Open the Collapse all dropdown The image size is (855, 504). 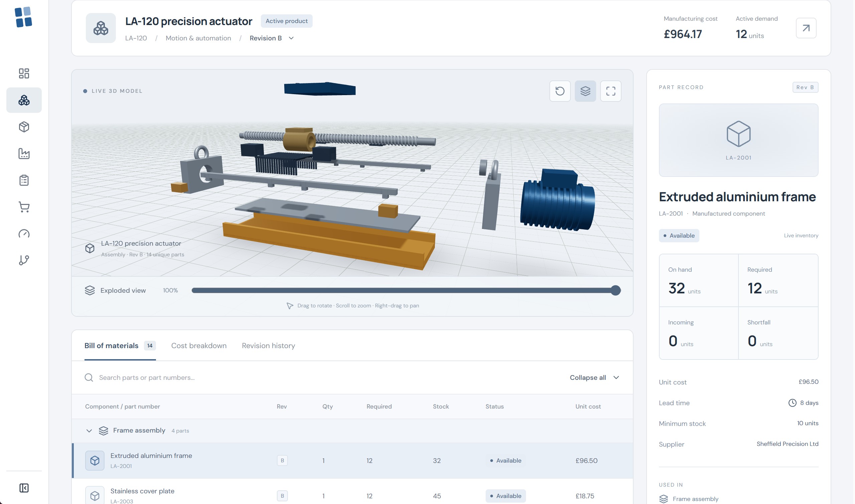(x=594, y=377)
